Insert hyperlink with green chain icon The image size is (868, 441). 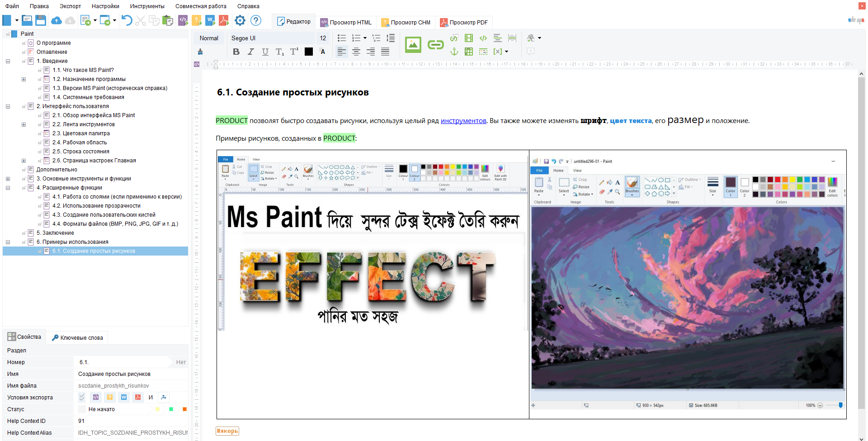(x=436, y=44)
